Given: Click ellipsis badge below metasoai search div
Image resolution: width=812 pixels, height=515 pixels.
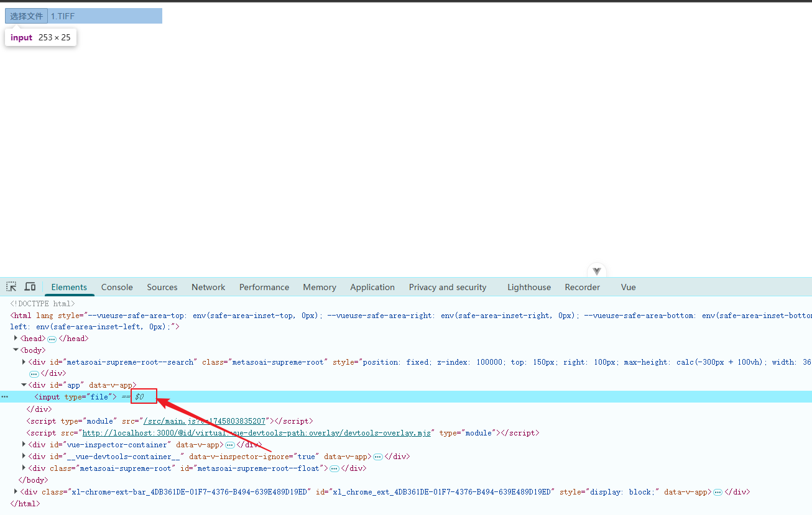Looking at the screenshot, I should pyautogui.click(x=34, y=374).
